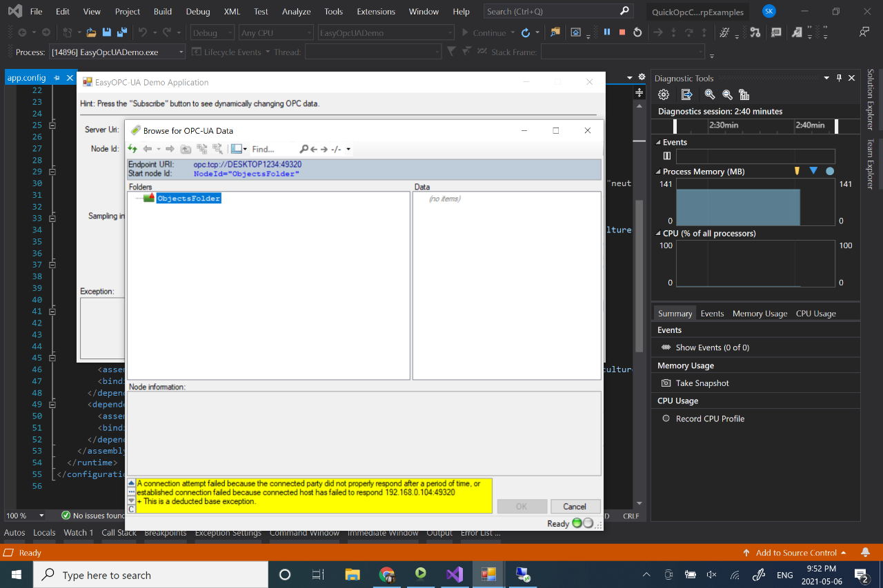883x588 pixels.
Task: Pin the app.config tab
Action: (x=57, y=78)
